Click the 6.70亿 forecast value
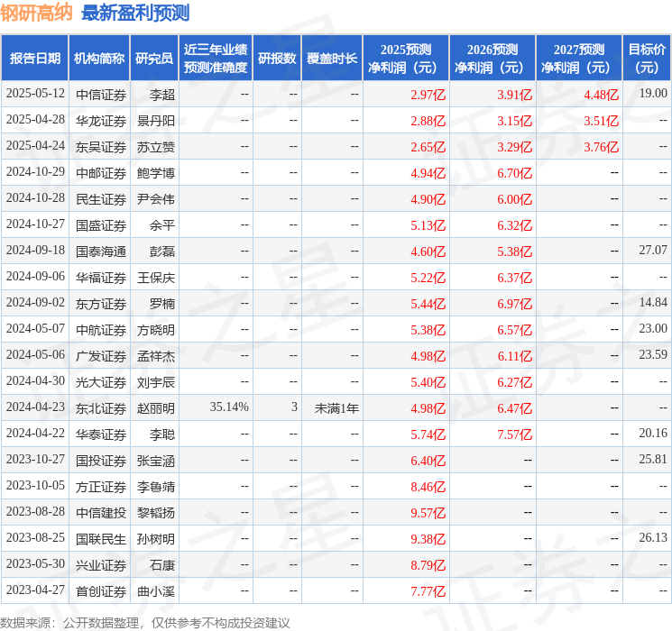672x631 pixels. coord(514,173)
